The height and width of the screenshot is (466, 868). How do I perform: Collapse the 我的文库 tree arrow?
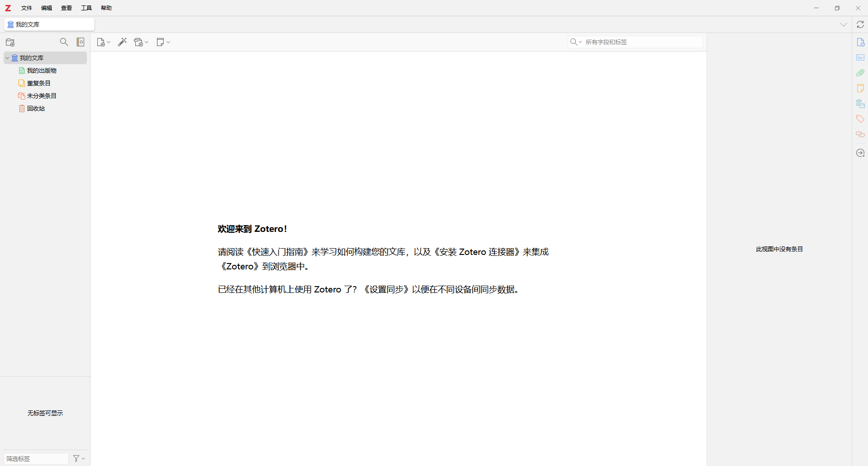pyautogui.click(x=7, y=58)
